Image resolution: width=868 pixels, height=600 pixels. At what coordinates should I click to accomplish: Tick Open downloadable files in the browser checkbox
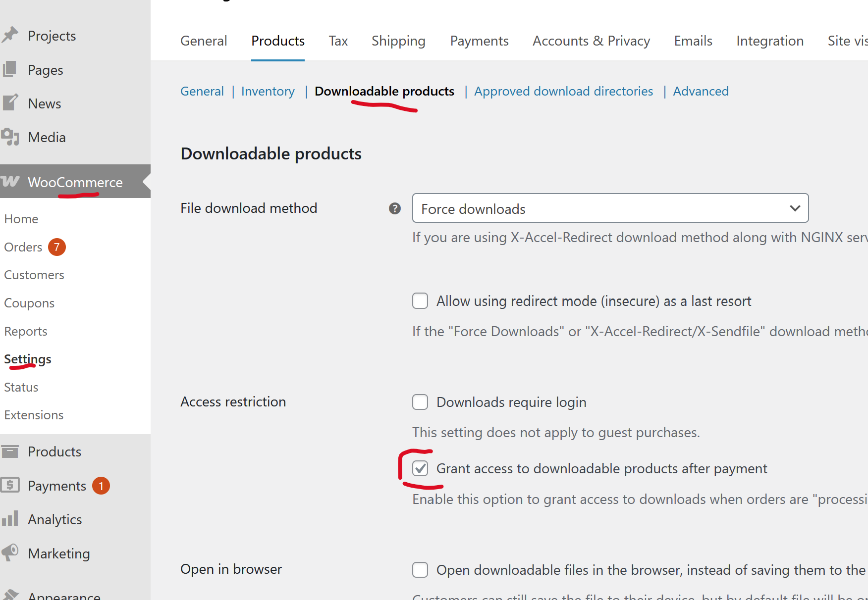pos(420,570)
